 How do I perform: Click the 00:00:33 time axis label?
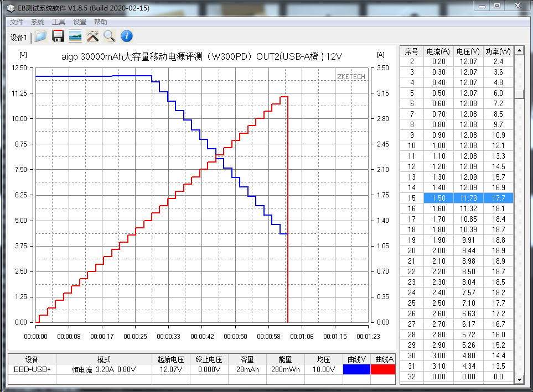[x=169, y=337]
